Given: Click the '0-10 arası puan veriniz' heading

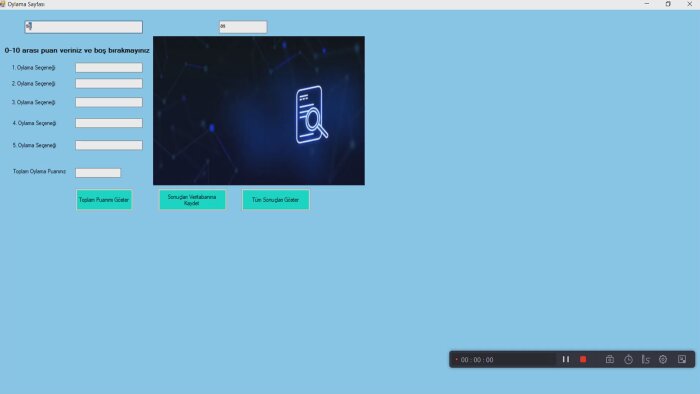Looking at the screenshot, I should (77, 50).
